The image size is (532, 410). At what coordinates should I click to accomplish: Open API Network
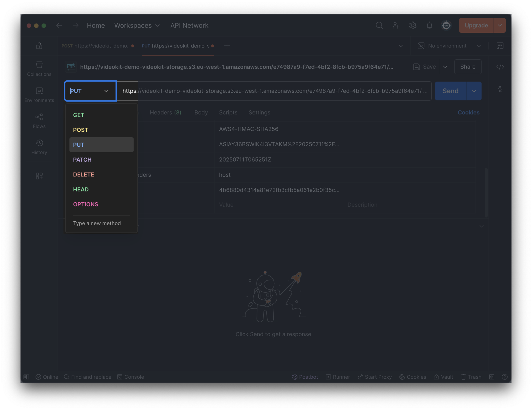pos(189,26)
